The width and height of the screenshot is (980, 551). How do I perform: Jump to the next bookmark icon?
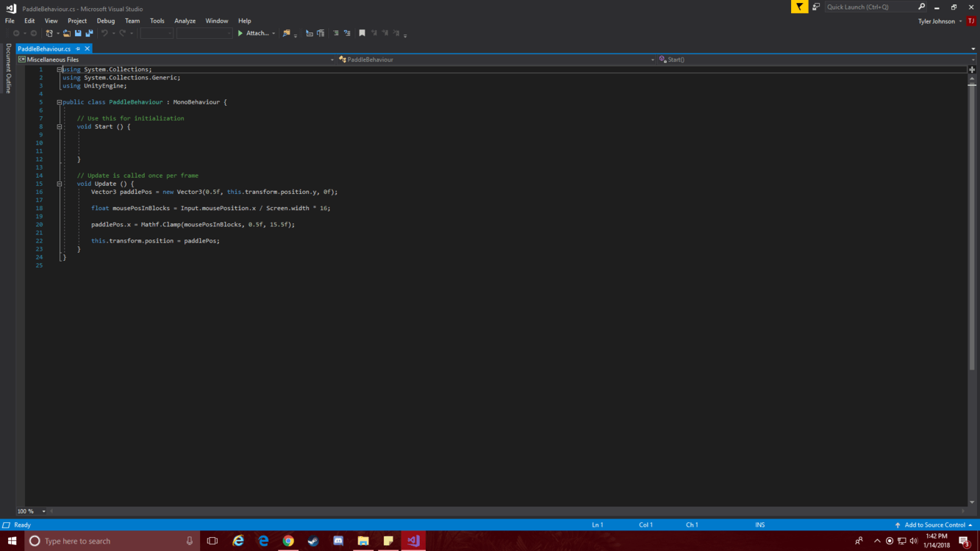pos(385,32)
